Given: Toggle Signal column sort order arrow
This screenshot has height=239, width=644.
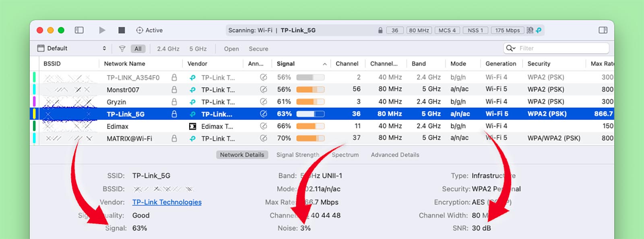Looking at the screenshot, I should pyautogui.click(x=324, y=64).
